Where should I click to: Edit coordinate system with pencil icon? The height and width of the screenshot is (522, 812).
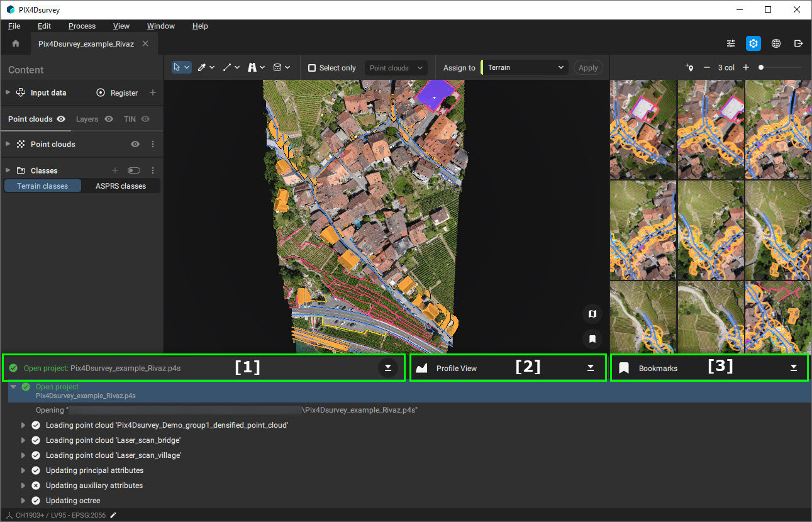(113, 515)
